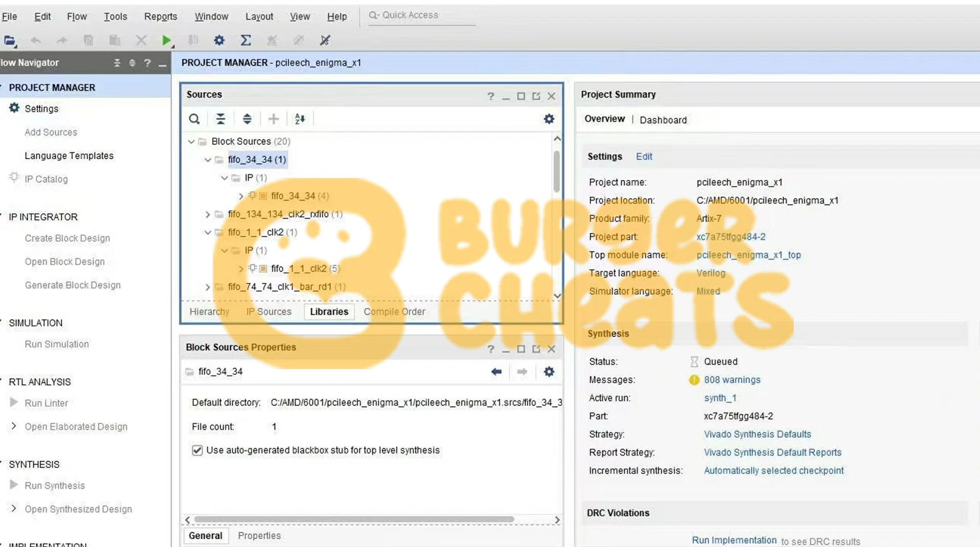Expand fifo_134_134_clk2_rxfifo tree node
Image resolution: width=980 pixels, height=547 pixels.
[208, 214]
